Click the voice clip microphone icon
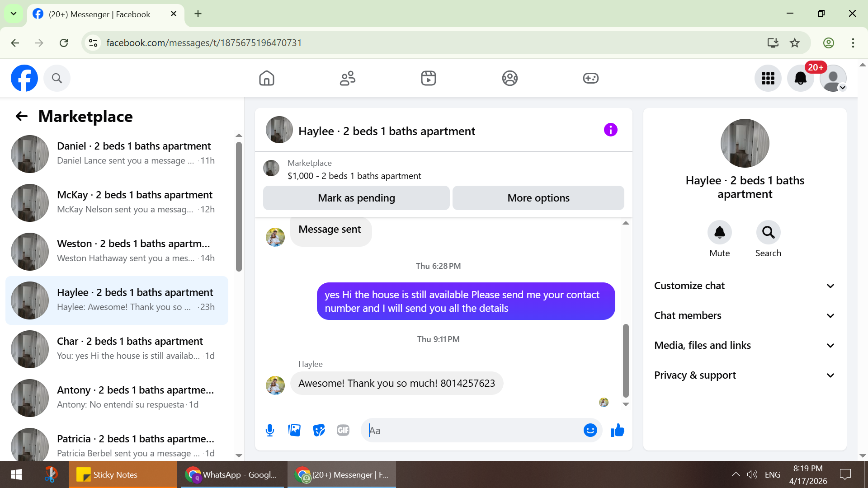The image size is (868, 488). (x=270, y=430)
